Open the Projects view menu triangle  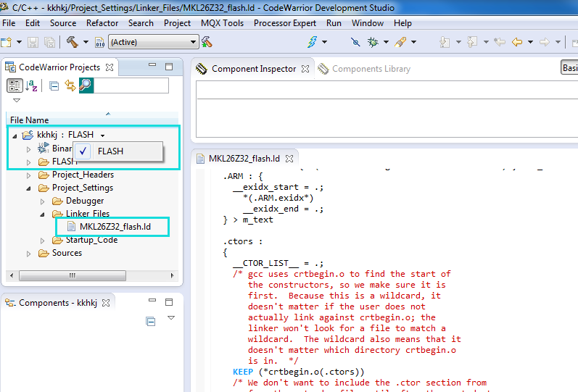pyautogui.click(x=17, y=100)
